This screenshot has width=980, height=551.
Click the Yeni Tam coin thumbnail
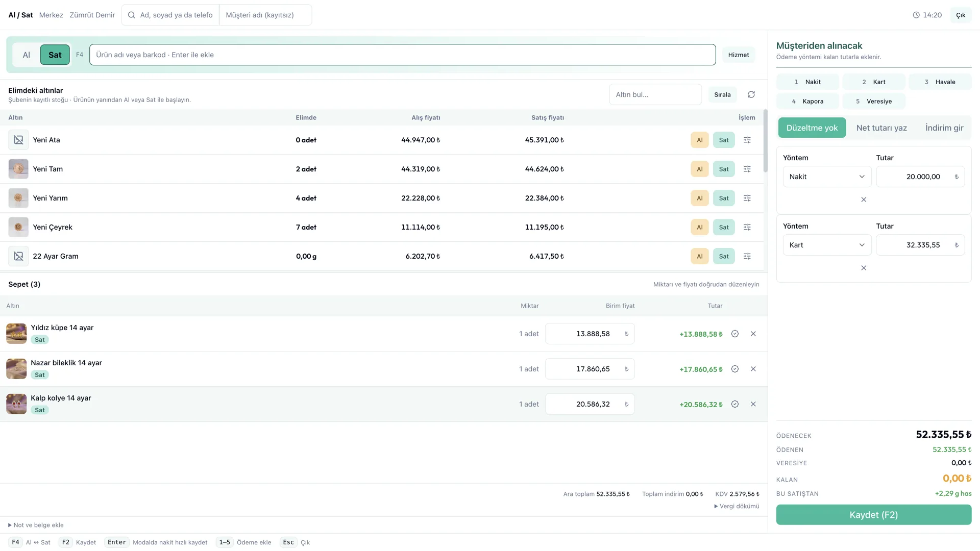coord(18,169)
